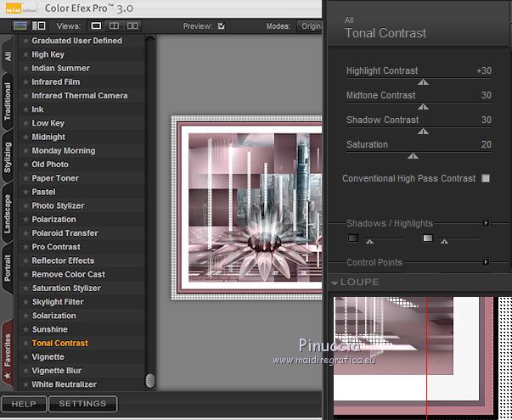
Task: Adjust the Highlight Contrast slider handle
Action: pyautogui.click(x=423, y=82)
